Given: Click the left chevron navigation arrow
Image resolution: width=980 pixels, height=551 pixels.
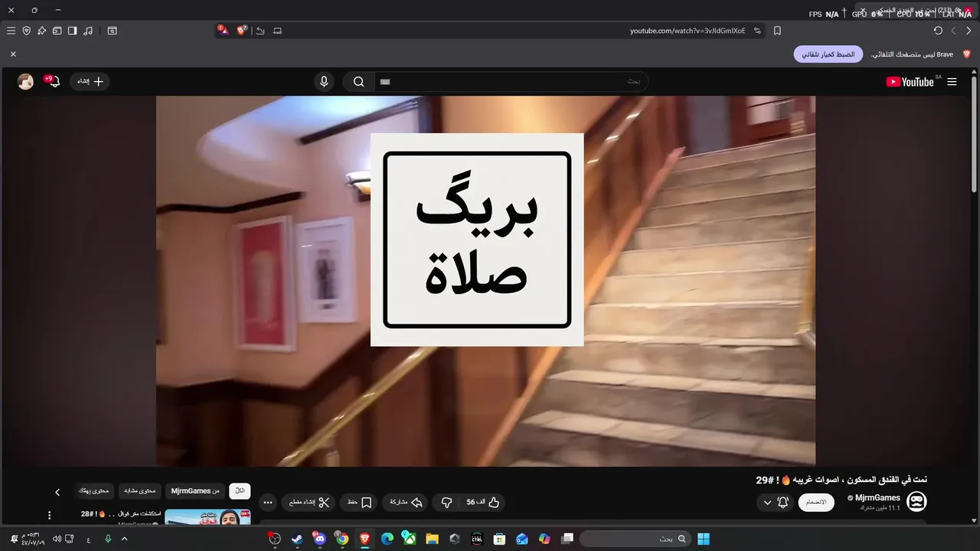Looking at the screenshot, I should (953, 31).
